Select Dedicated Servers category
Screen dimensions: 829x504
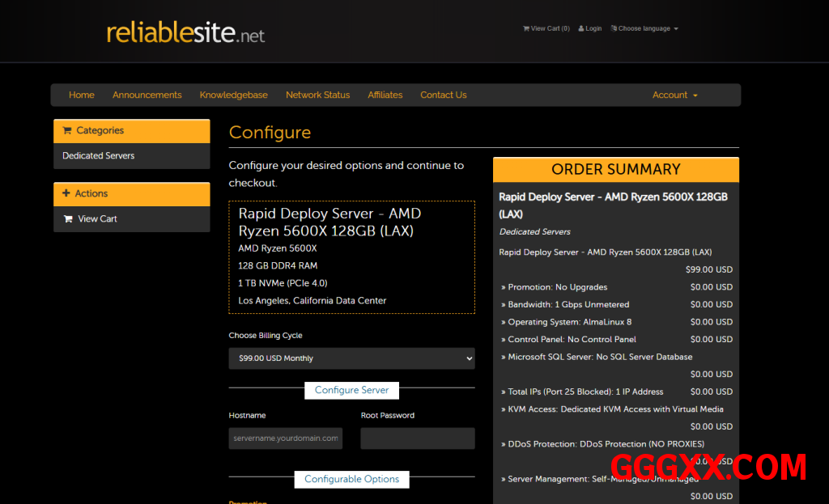click(99, 155)
